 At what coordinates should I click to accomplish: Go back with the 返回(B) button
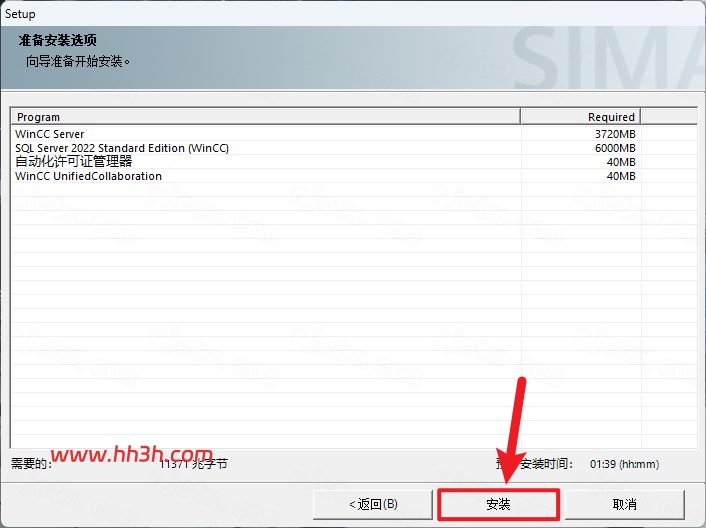click(373, 504)
